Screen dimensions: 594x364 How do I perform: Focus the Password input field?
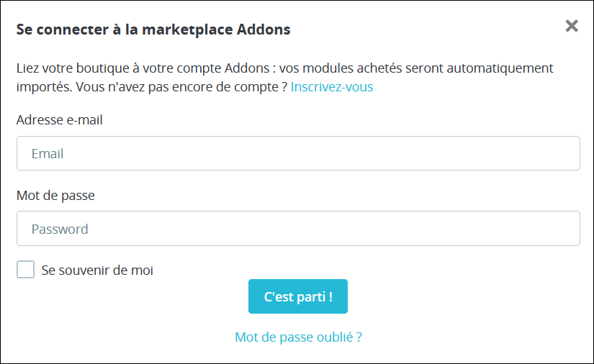coord(298,229)
